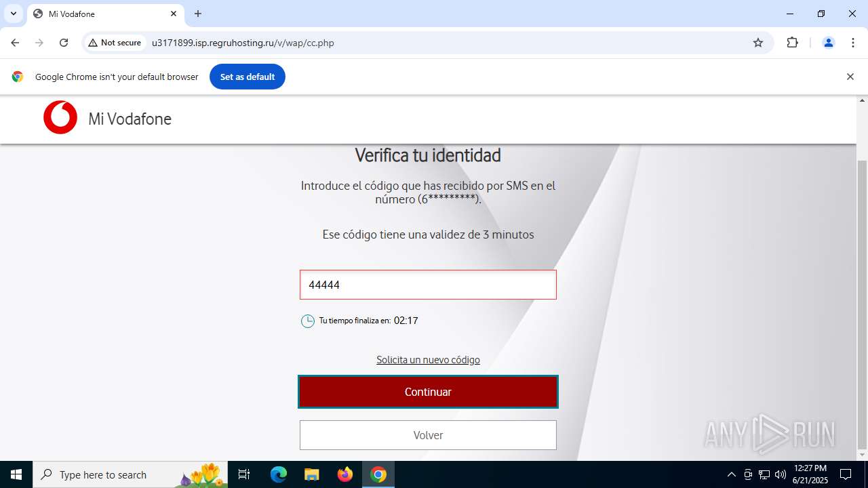Click the countdown clock icon
The image size is (868, 488).
click(x=308, y=321)
